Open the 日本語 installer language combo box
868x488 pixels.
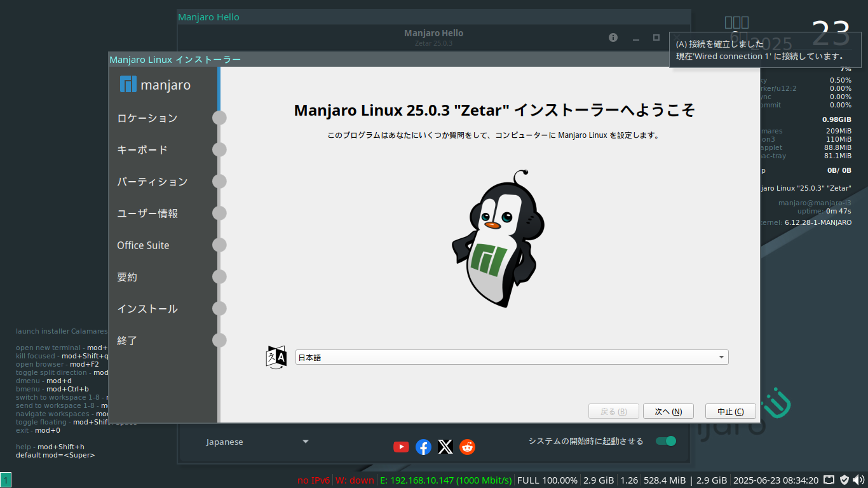(512, 357)
